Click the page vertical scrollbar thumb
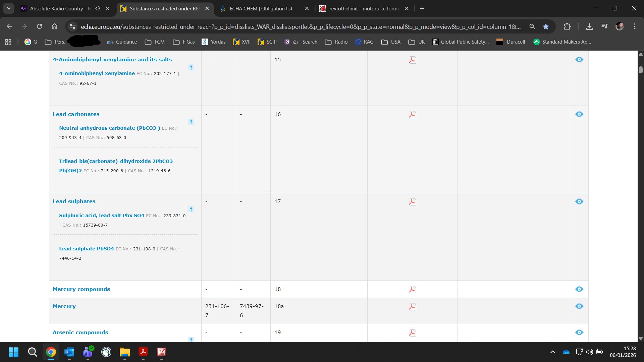This screenshot has height=362, width=644. (641, 70)
